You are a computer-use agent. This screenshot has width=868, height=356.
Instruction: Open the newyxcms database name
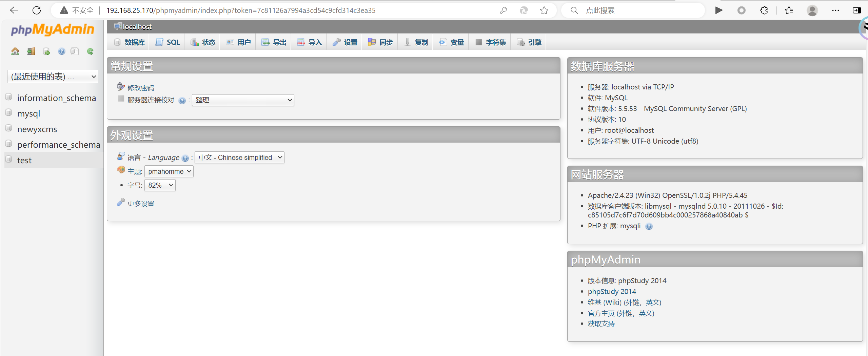(x=37, y=129)
